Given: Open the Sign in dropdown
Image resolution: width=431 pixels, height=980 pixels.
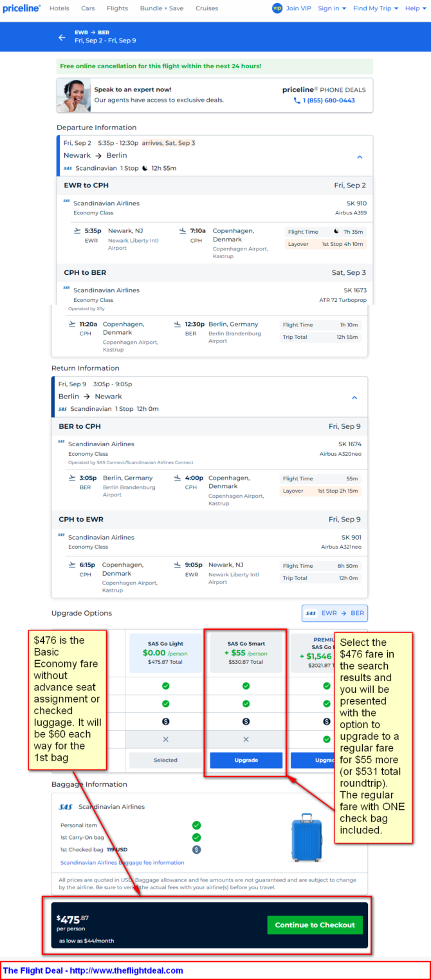Looking at the screenshot, I should 332,8.
